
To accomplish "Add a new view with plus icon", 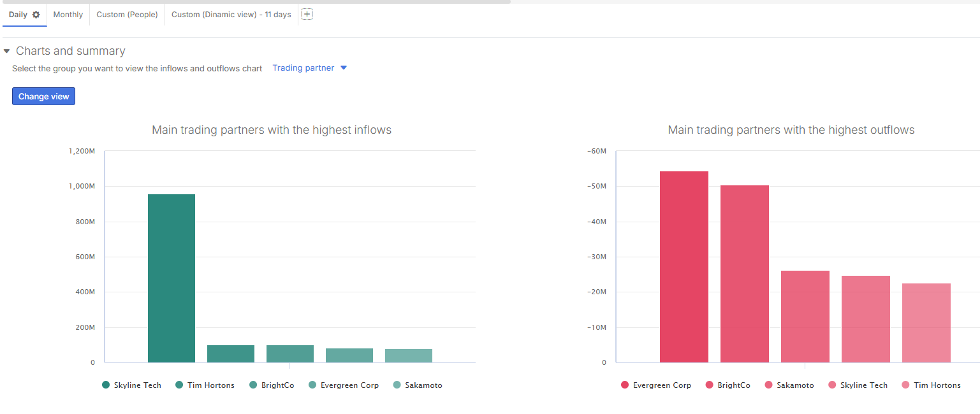I will click(x=307, y=14).
